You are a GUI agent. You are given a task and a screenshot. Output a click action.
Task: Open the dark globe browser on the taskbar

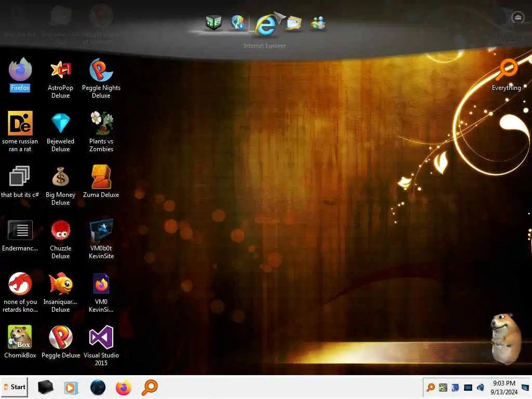click(98, 388)
